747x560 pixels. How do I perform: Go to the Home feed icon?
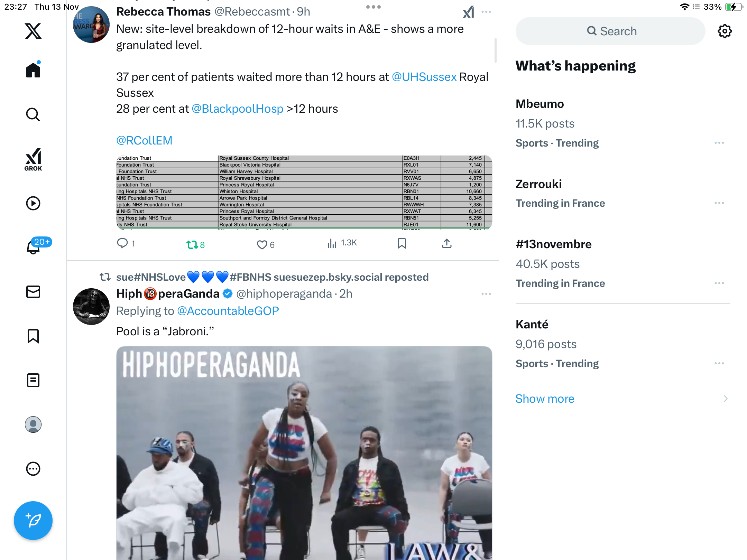[x=33, y=69]
